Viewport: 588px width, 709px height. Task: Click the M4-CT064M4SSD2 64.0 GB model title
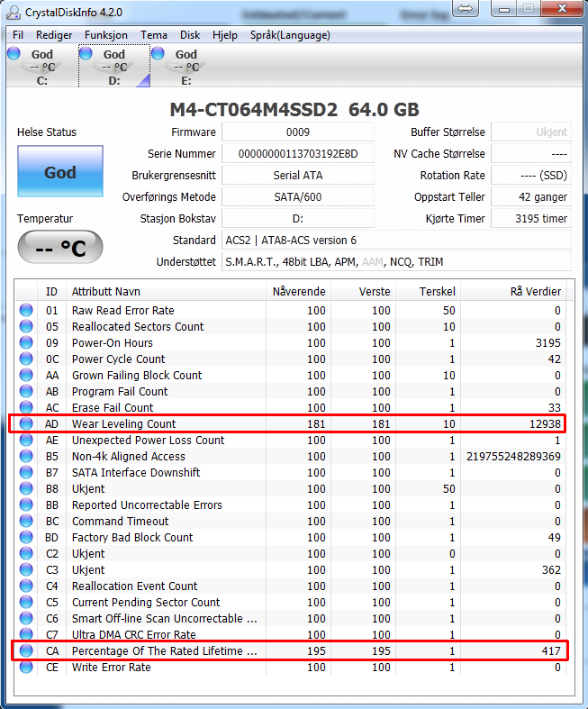(294, 109)
